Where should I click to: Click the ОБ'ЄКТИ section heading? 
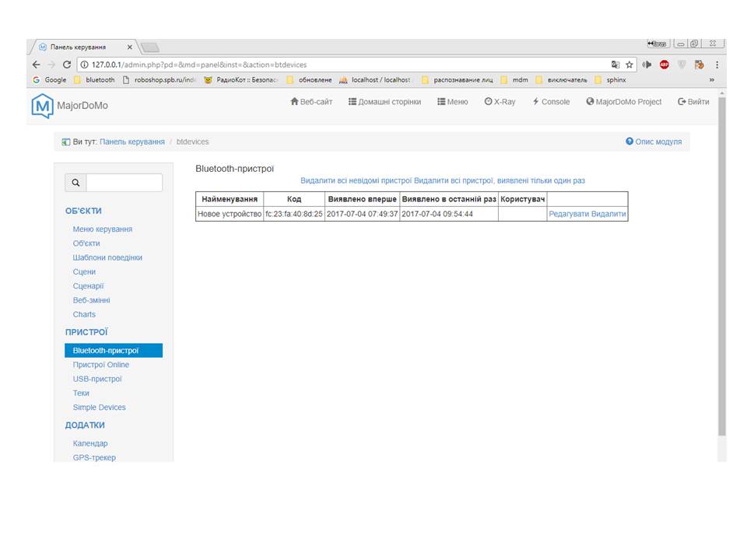[83, 211]
